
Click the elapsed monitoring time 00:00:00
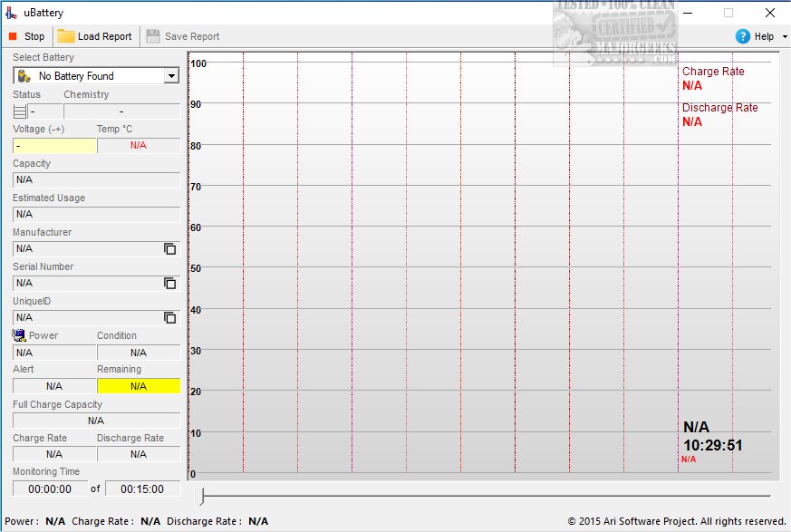pos(50,488)
